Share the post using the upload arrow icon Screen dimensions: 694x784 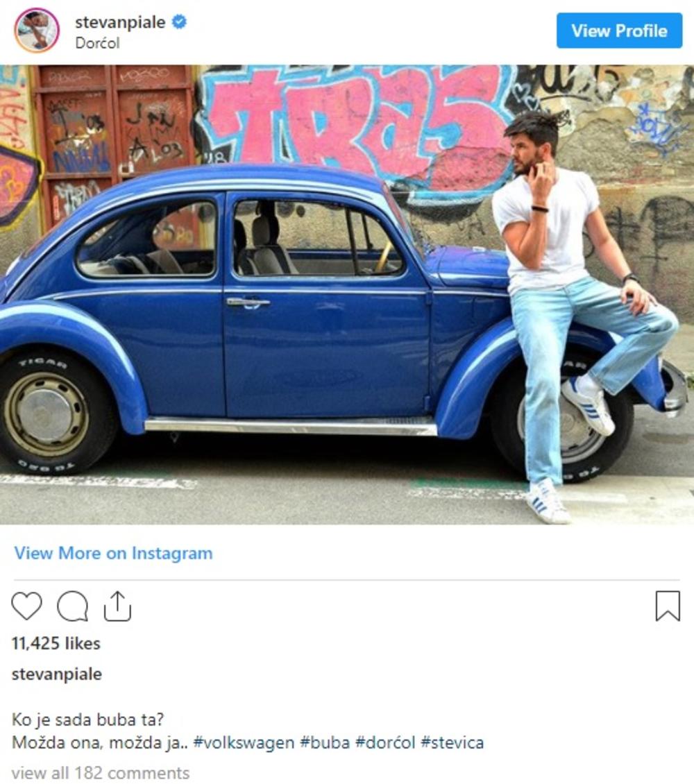coord(117,606)
